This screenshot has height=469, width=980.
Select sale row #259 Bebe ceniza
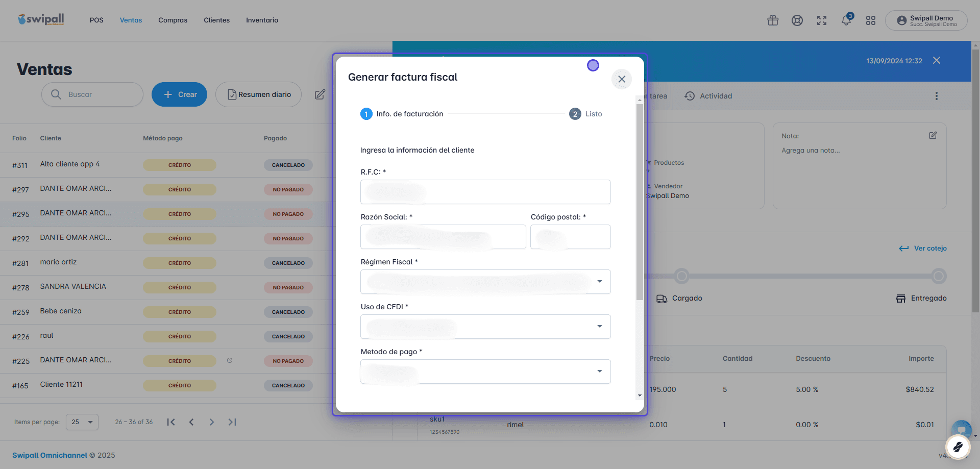pyautogui.click(x=166, y=312)
